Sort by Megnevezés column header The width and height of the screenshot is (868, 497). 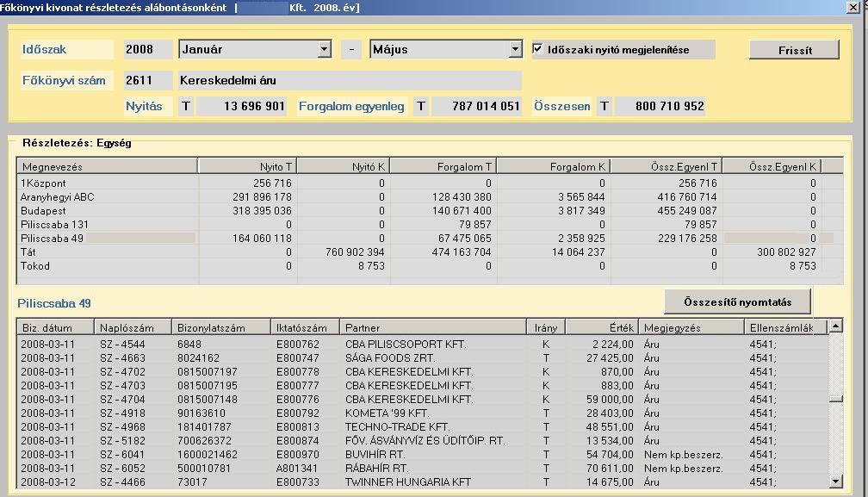[108, 166]
